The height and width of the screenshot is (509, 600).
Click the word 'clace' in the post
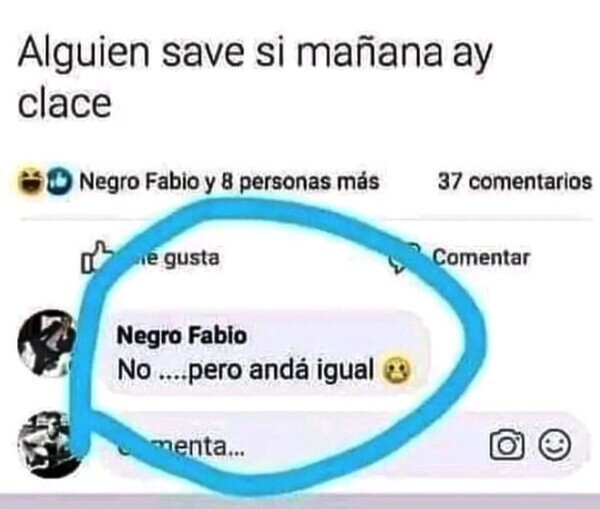coord(65,104)
